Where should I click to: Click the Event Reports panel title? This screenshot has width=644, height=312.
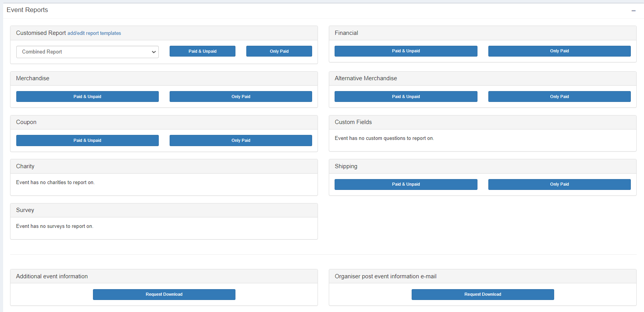tap(27, 10)
